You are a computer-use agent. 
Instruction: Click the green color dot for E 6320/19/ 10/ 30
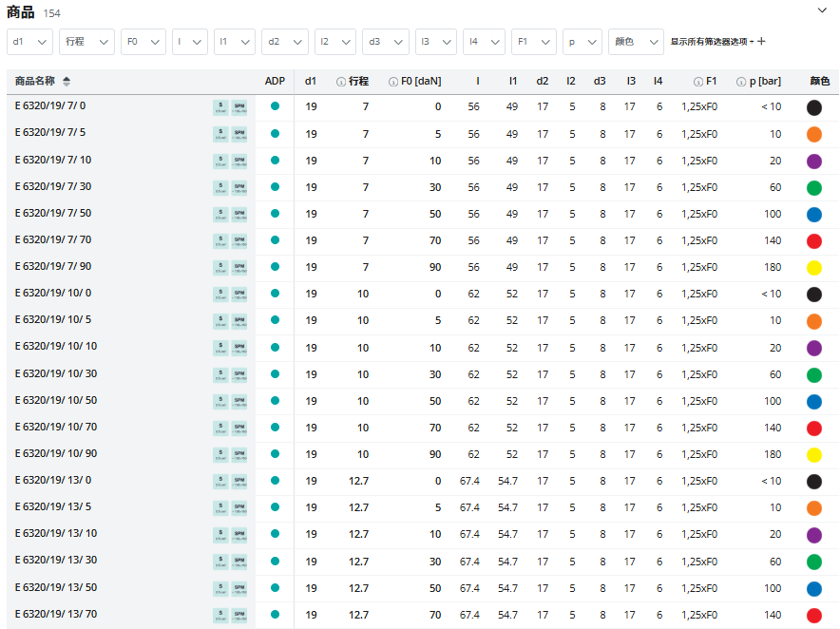tap(814, 375)
